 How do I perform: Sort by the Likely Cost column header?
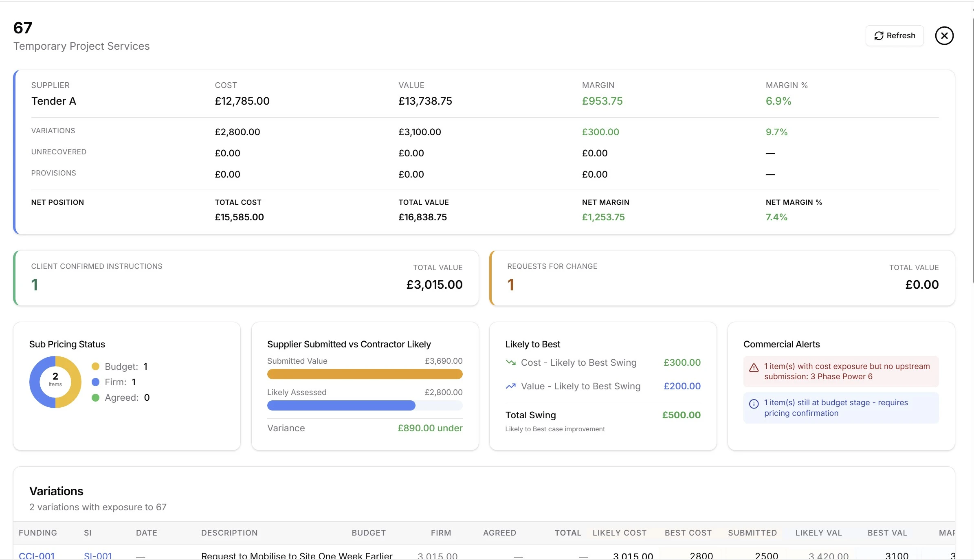(x=619, y=533)
